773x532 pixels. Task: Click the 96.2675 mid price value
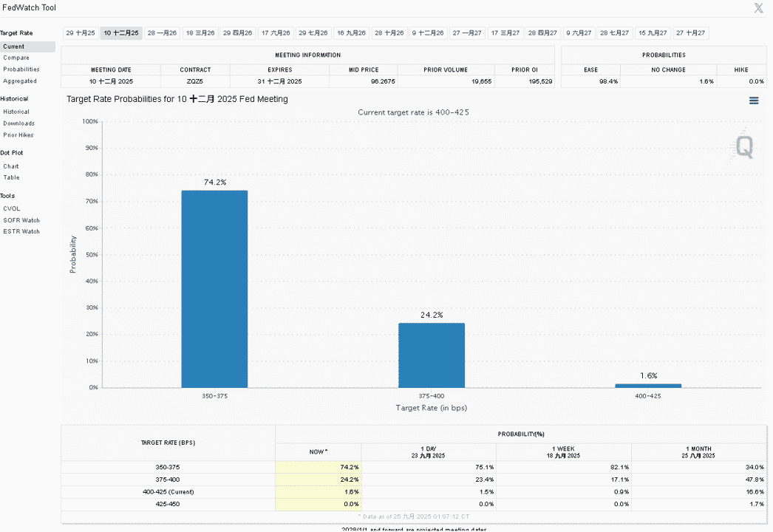click(383, 81)
